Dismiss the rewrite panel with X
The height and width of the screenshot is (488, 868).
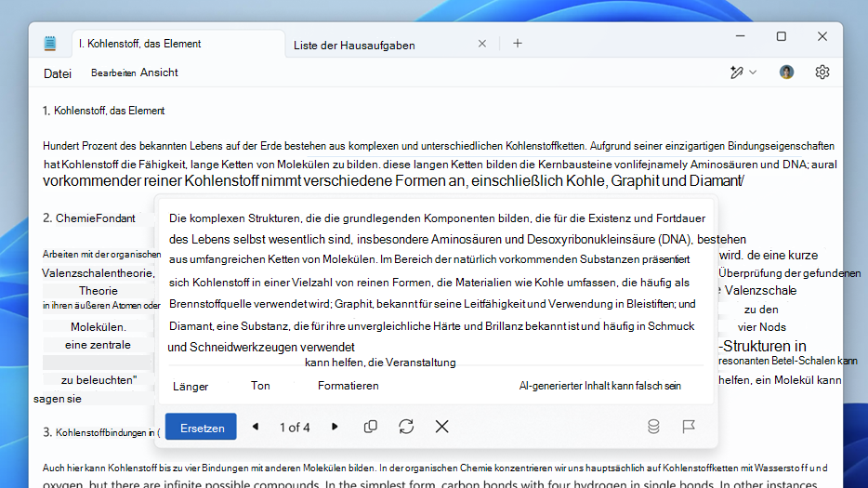coord(441,427)
